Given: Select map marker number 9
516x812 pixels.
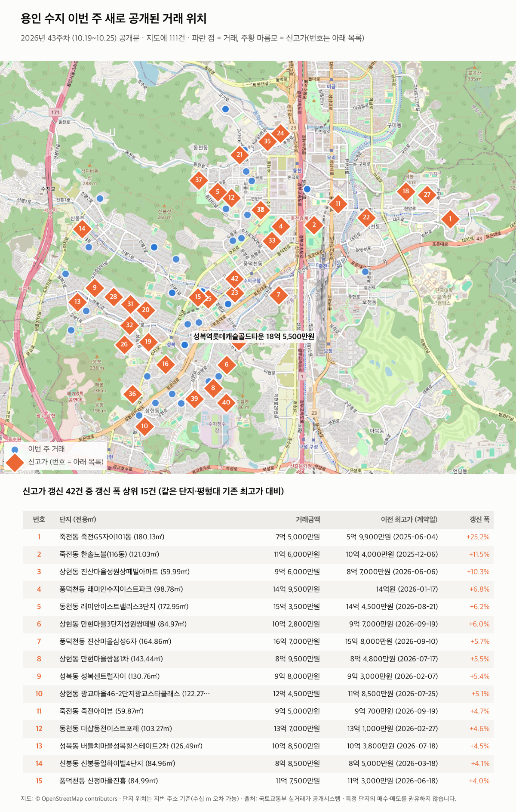Looking at the screenshot, I should coord(95,287).
